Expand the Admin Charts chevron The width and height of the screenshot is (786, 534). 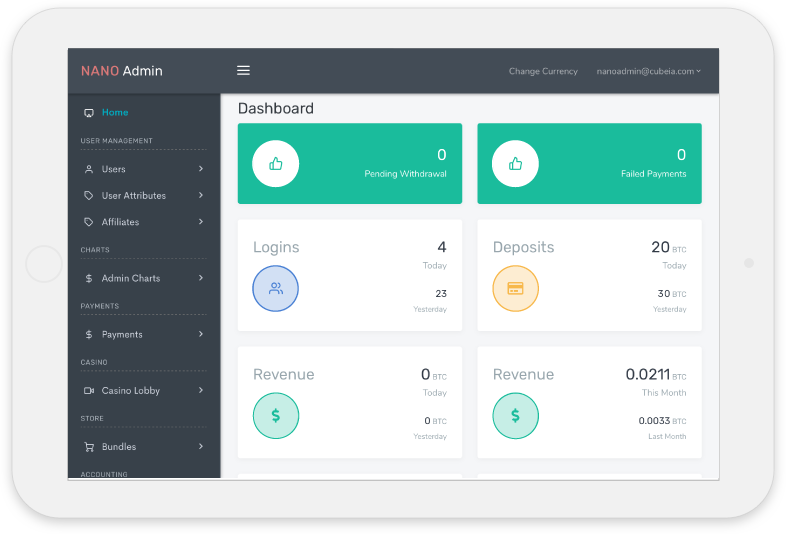tap(201, 277)
